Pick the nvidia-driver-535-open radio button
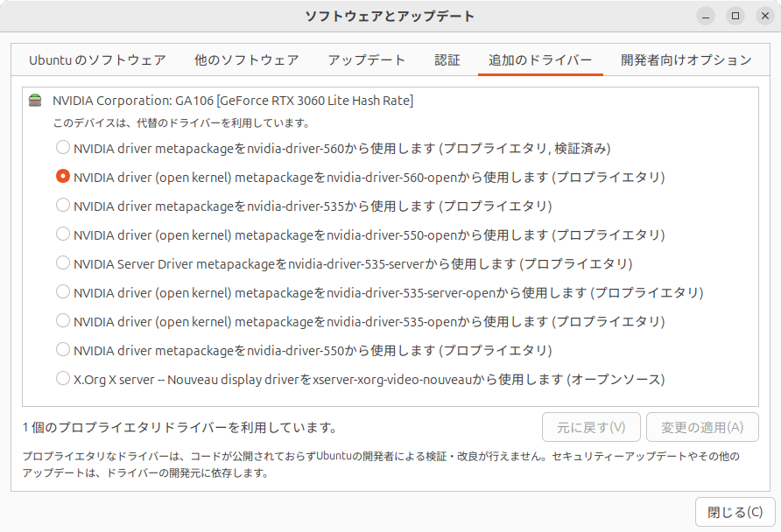This screenshot has height=532, width=781. click(x=63, y=320)
